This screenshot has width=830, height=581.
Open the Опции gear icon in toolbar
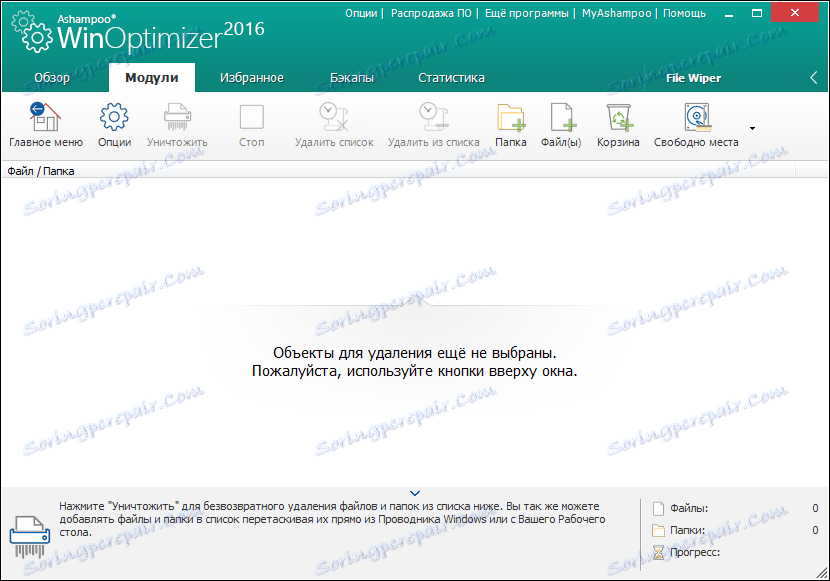click(115, 124)
